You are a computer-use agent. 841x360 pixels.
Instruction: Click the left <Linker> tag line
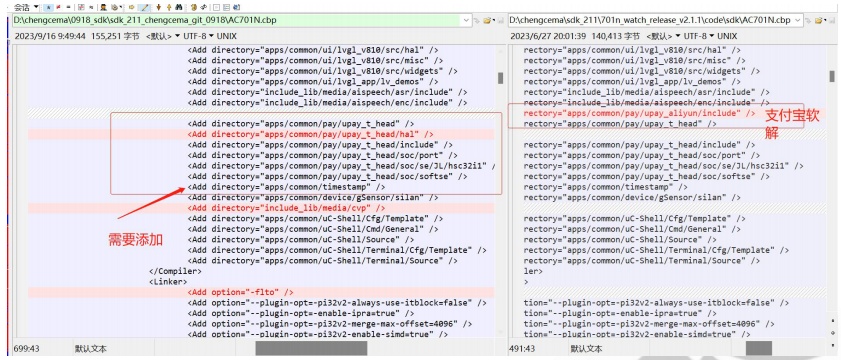click(168, 282)
